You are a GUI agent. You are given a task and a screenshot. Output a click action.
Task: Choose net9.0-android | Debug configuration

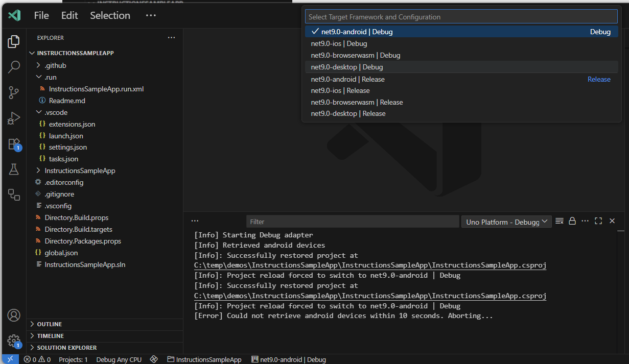point(461,32)
